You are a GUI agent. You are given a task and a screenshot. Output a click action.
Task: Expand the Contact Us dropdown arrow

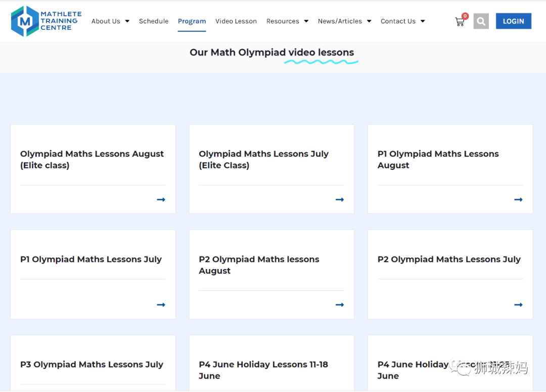(x=423, y=21)
